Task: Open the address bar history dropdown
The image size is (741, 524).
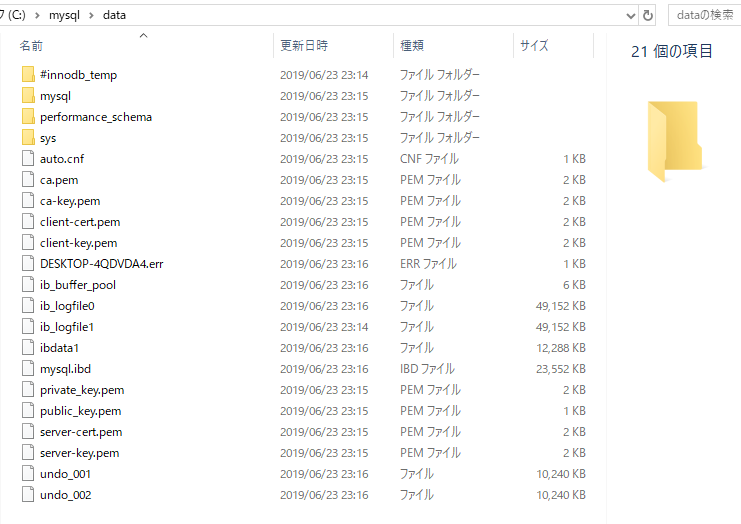Action: [x=630, y=16]
